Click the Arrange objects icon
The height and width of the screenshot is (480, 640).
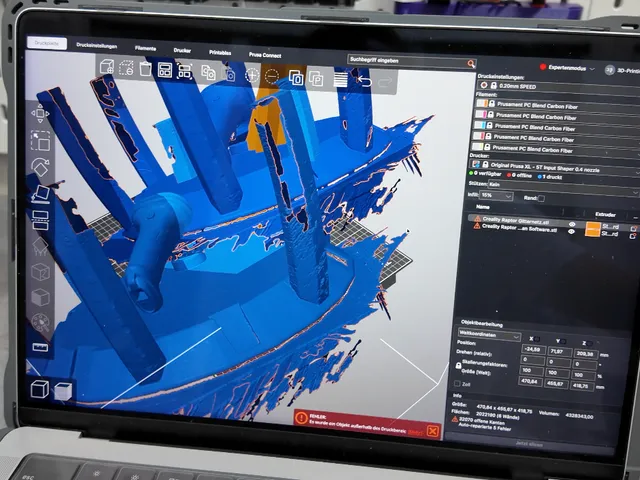[164, 70]
